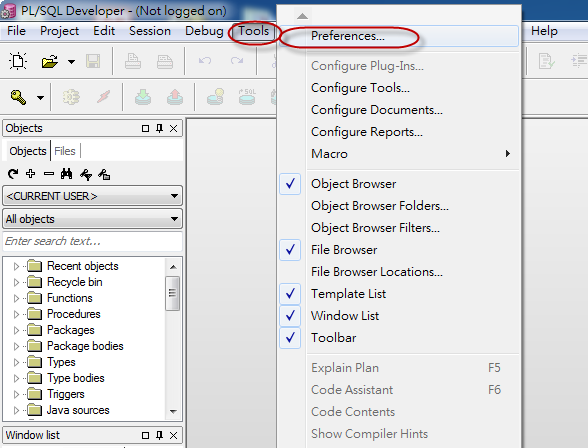This screenshot has height=448, width=588.
Task: Select the Triggers folder in tree
Action: click(x=66, y=394)
